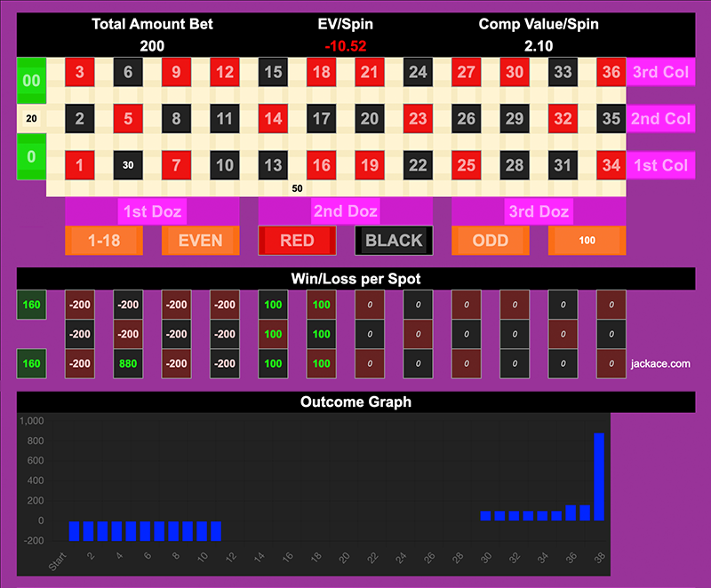This screenshot has width=711, height=588.
Task: Bet on ODD
Action: coord(490,241)
